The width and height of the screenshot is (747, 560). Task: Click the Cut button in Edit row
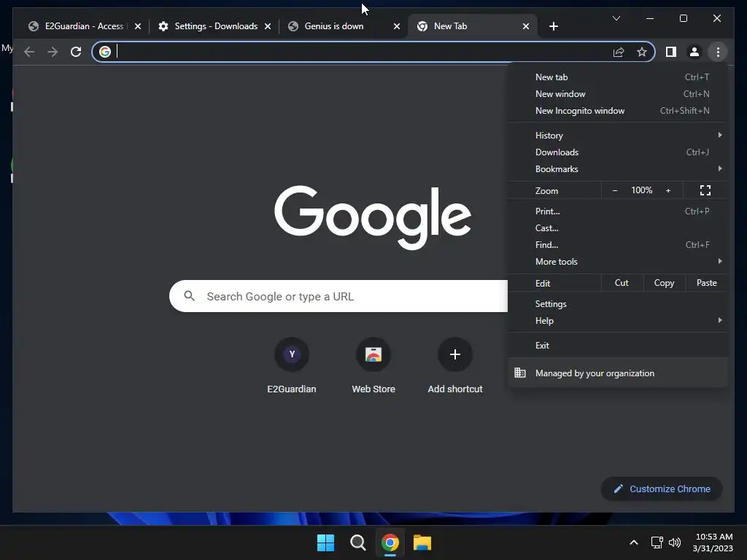pyautogui.click(x=622, y=283)
